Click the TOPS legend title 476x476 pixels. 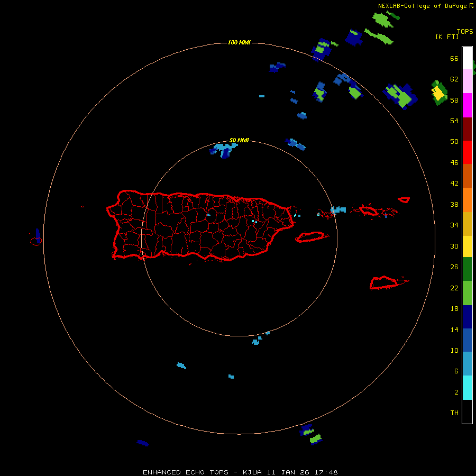click(x=465, y=31)
